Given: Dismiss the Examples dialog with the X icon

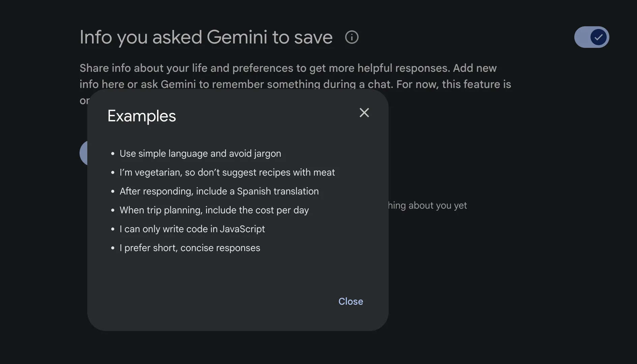Looking at the screenshot, I should click(x=364, y=113).
